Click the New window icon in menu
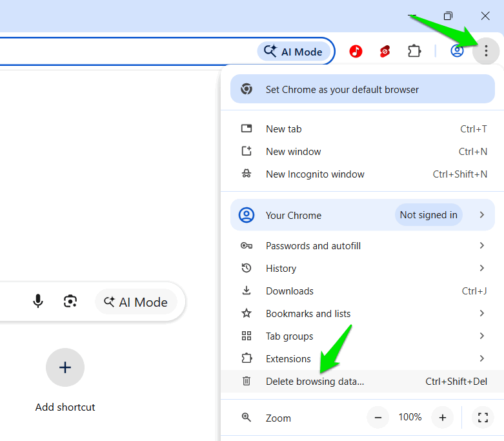Viewport: 504px width, 441px height. [247, 151]
